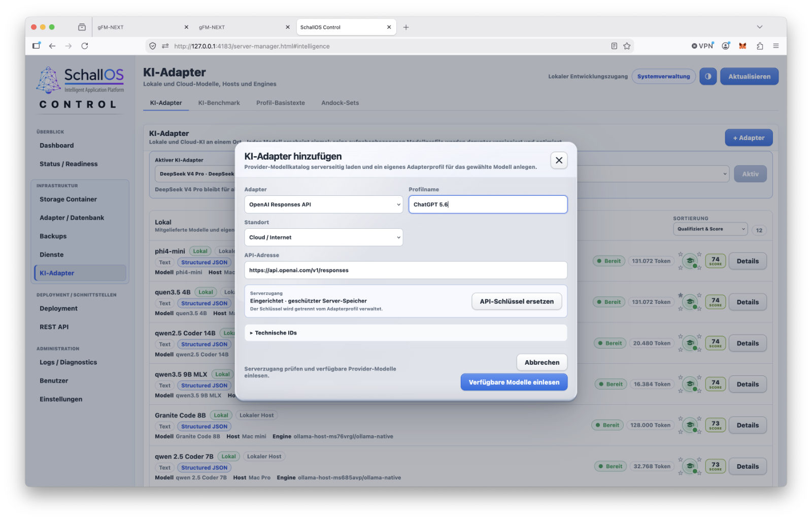Image resolution: width=812 pixels, height=520 pixels.
Task: Toggle the browser sidebar icon
Action: (x=36, y=46)
